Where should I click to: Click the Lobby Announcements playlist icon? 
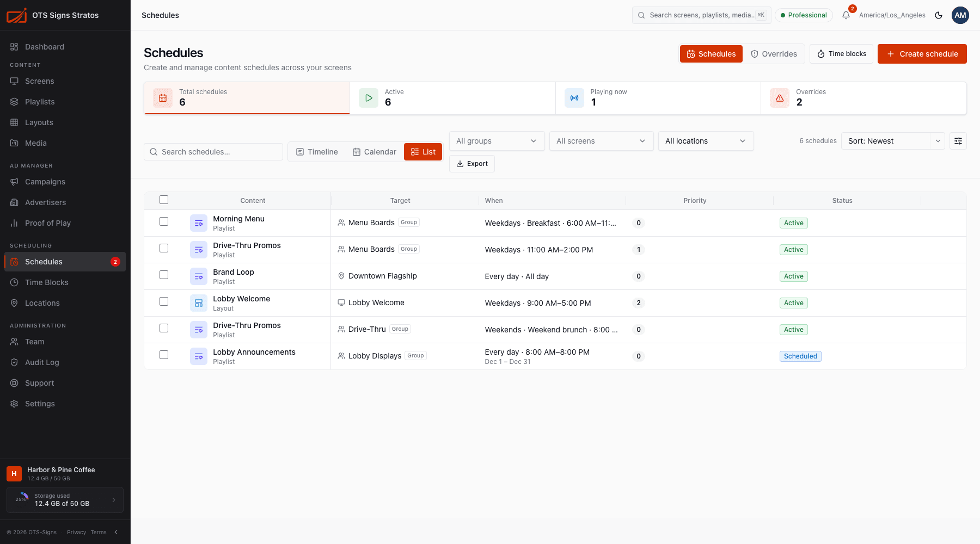click(199, 356)
